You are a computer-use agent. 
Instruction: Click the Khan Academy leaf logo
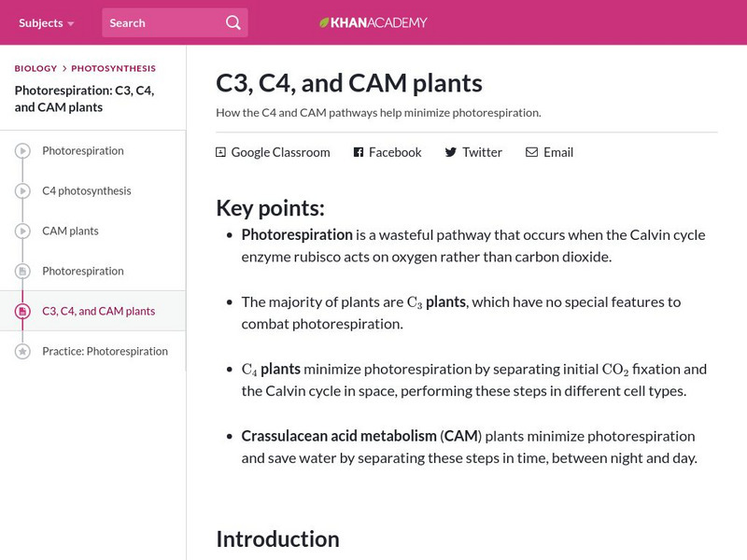tap(323, 21)
